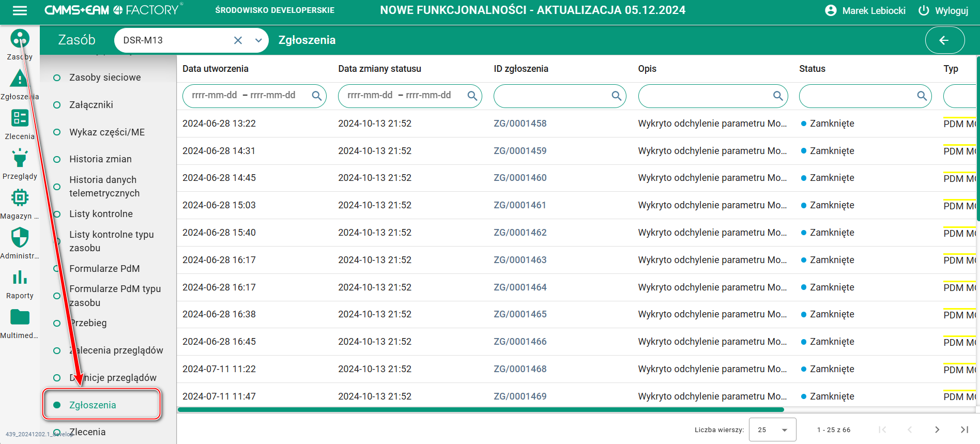Click creation date 2024-06-28 13:22

coord(219,124)
